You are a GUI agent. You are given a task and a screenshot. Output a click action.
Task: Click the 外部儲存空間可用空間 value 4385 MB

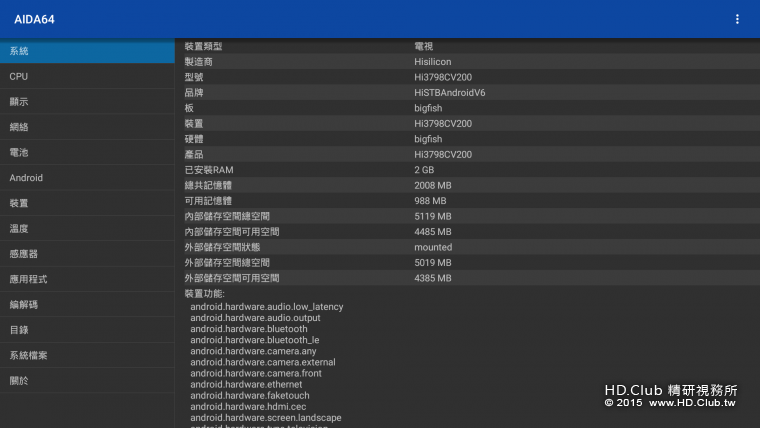(x=432, y=278)
